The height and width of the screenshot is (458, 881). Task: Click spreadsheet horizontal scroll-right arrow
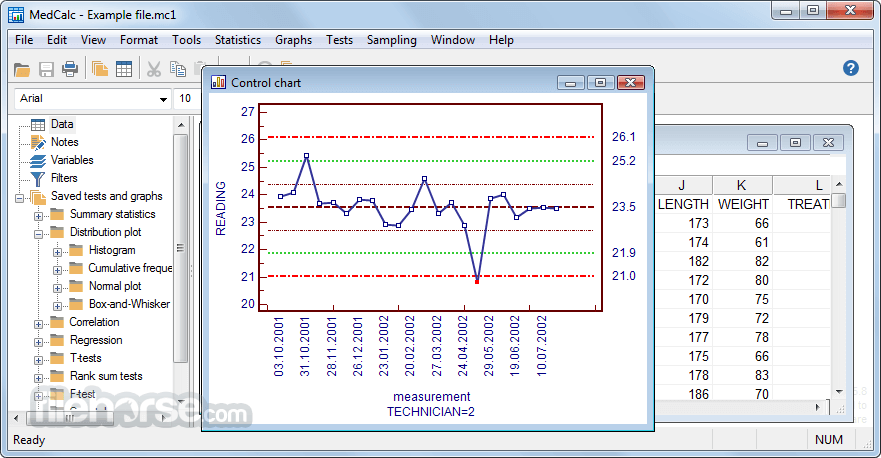coord(818,407)
